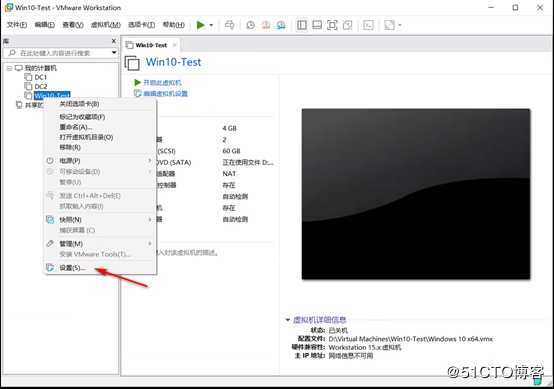Open the 快照(N) submenu
Image resolution: width=554 pixels, height=389 pixels.
click(x=100, y=220)
